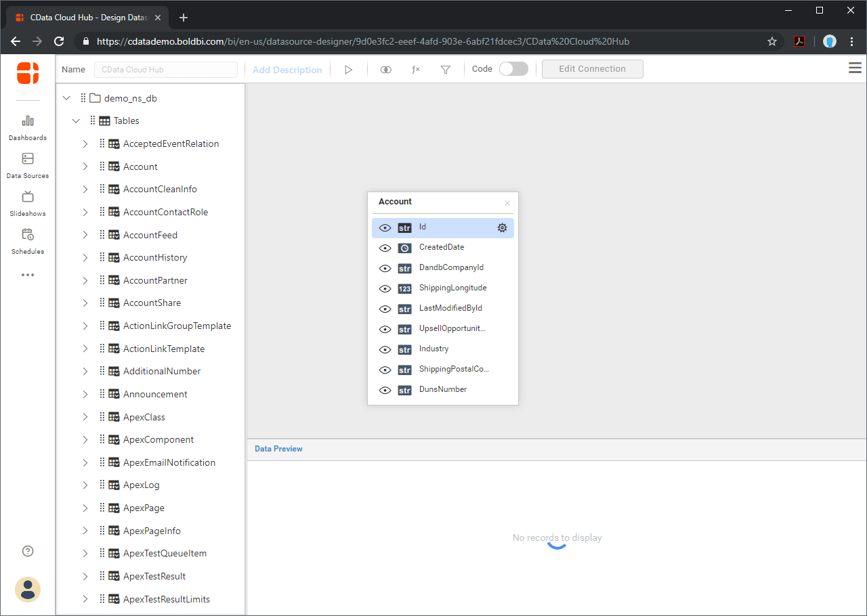This screenshot has width=867, height=616.
Task: Close the Account table panel
Action: [x=507, y=203]
